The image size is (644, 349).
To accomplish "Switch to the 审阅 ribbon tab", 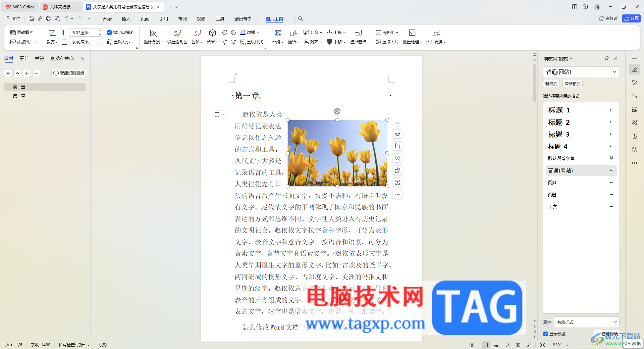I will [182, 19].
